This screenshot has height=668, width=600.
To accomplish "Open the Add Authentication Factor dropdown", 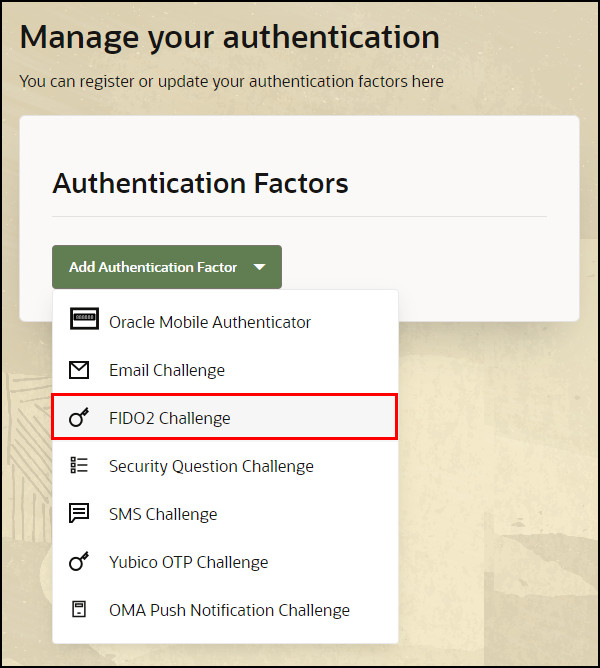I will coord(167,267).
